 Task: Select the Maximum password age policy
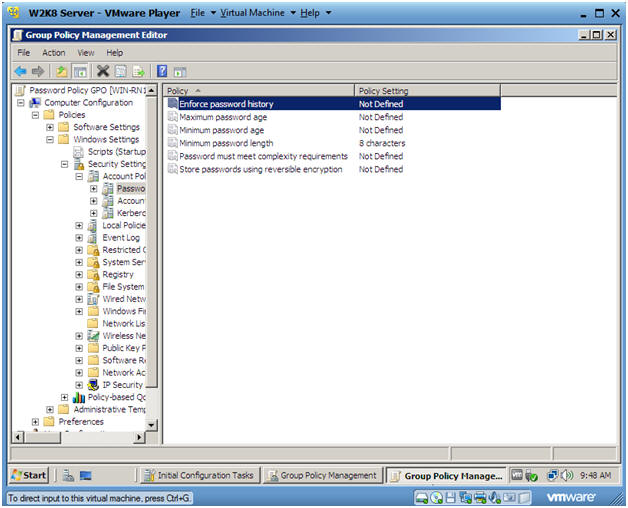tap(223, 117)
